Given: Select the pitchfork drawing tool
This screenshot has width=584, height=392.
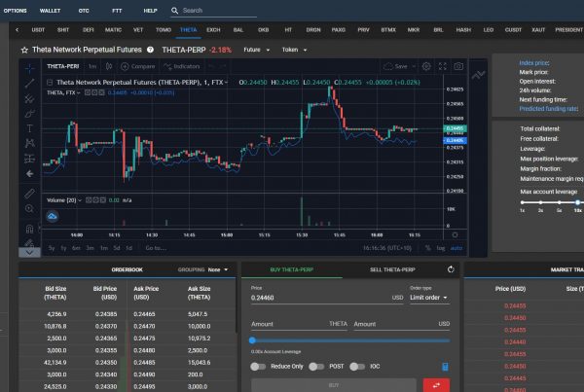Looking at the screenshot, I should (x=30, y=98).
